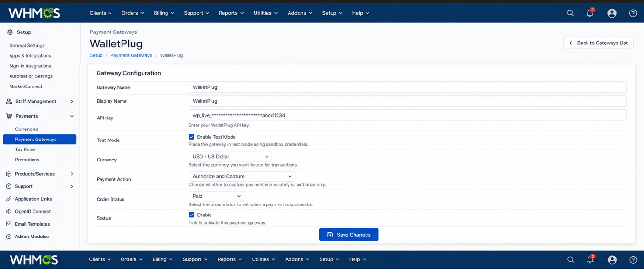The height and width of the screenshot is (269, 644).
Task: Open the Utilities menu in header
Action: [x=266, y=13]
